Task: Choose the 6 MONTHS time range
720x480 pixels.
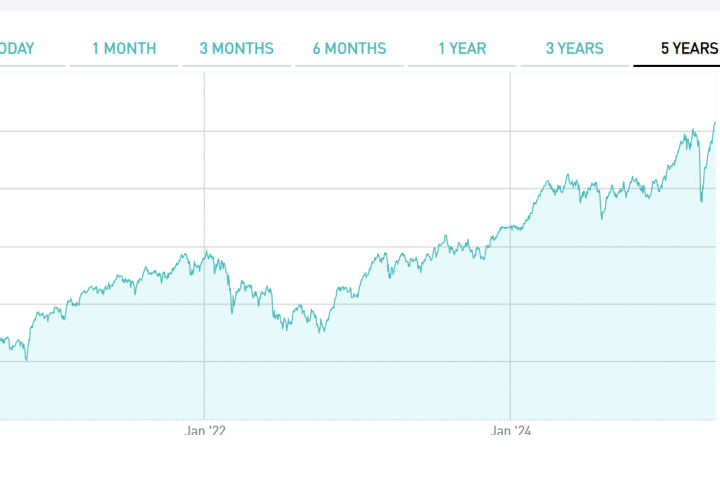Action: tap(348, 48)
